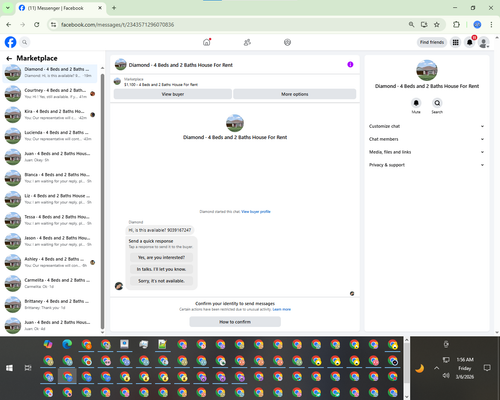Click the house thumbnail in chat details panel

427,70
